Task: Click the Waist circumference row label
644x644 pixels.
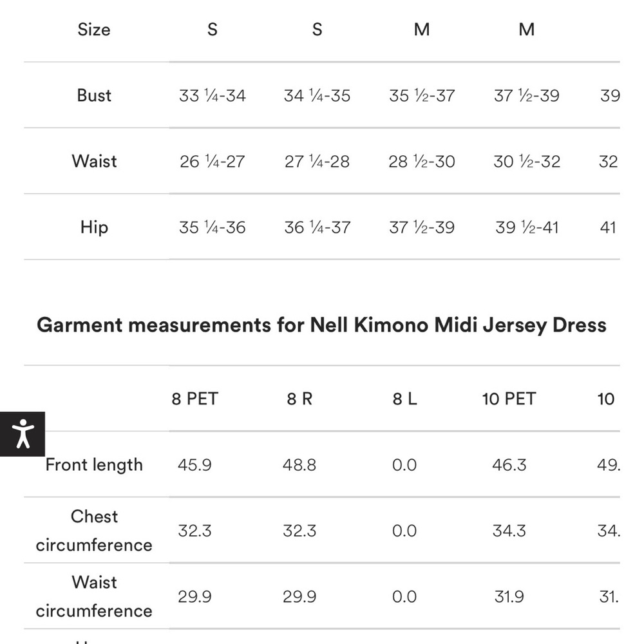Action: tap(94, 596)
